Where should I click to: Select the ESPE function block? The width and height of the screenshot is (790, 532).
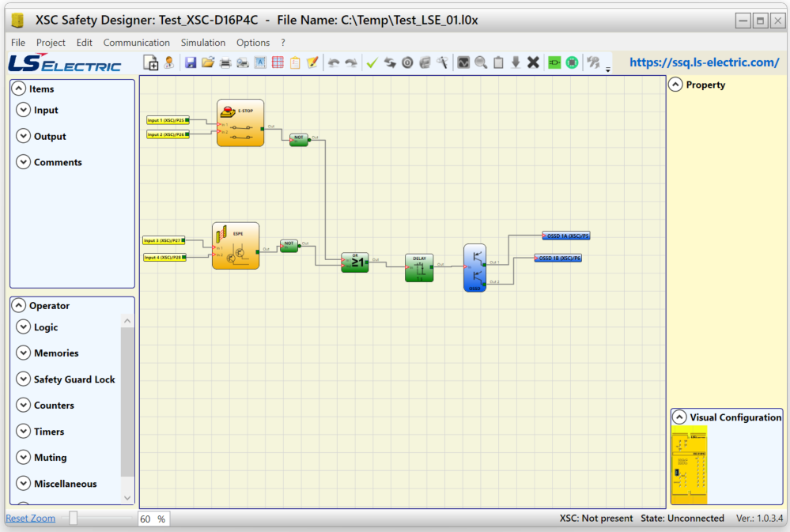236,246
